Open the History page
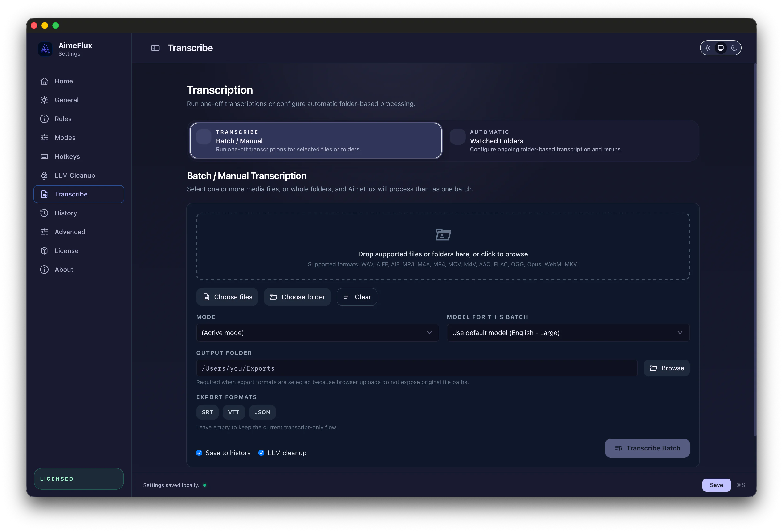This screenshot has height=532, width=783. [x=79, y=213]
